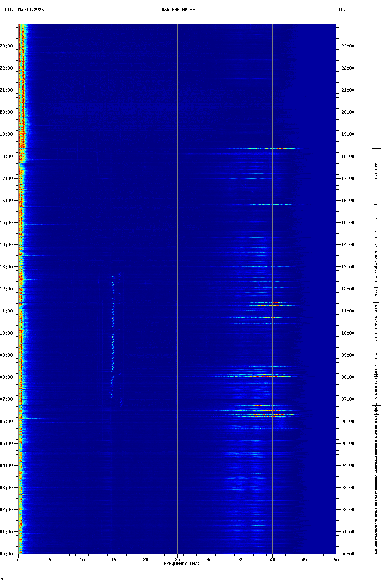The image size is (392, 583).
Task: Click the 21:00 label on right time axis
Action: pyautogui.click(x=348, y=90)
